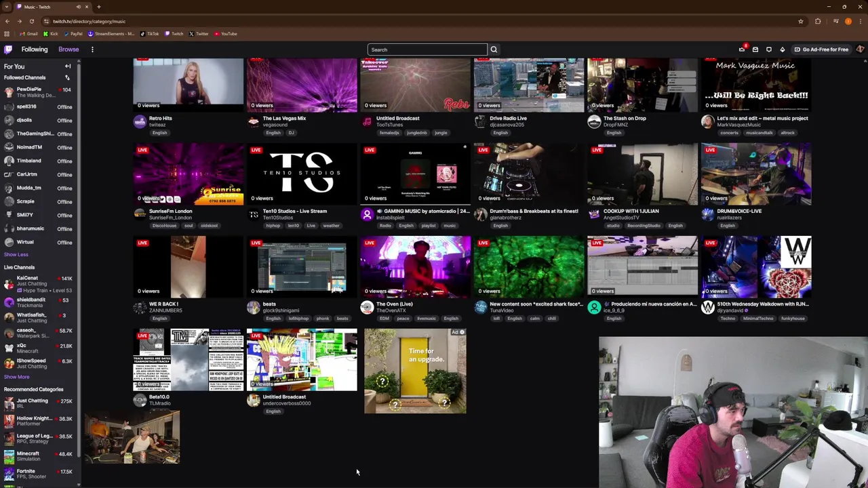Open The Oven (Live) stream thumbnail
Screen dimensions: 868x488
tap(415, 267)
